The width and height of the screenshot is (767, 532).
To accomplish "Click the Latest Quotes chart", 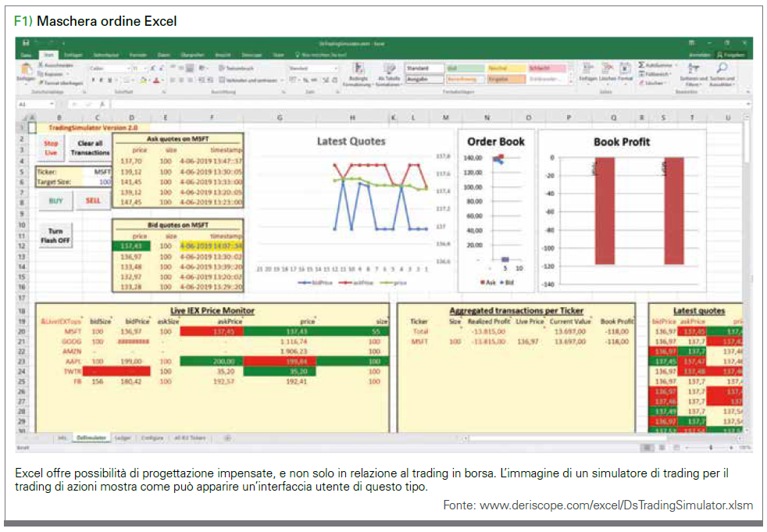I will (x=351, y=211).
